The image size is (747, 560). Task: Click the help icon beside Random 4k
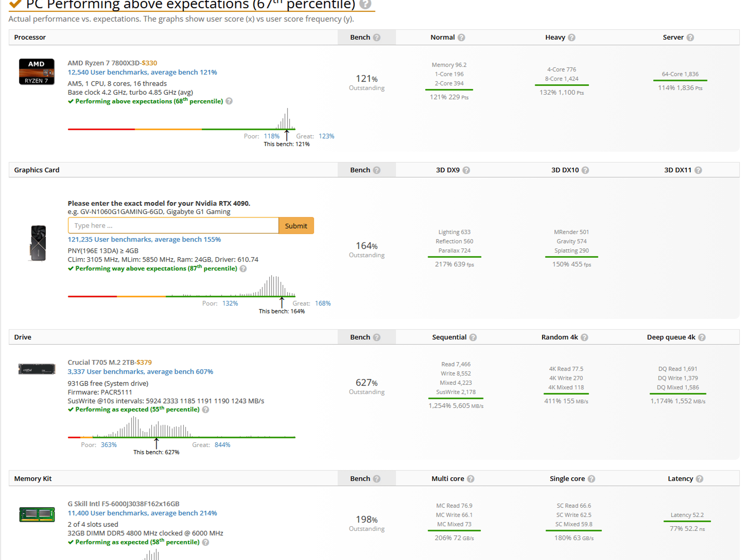pos(584,337)
